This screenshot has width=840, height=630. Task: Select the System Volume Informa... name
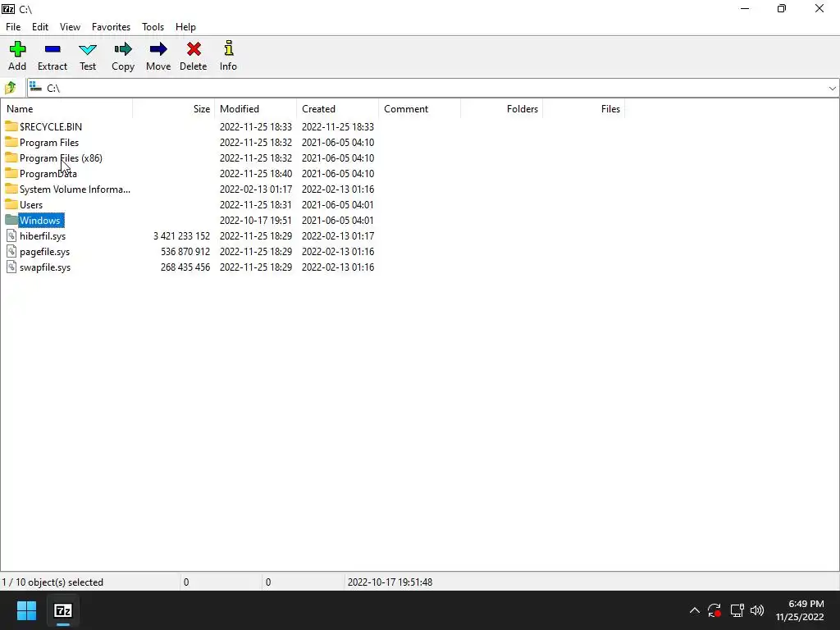[x=75, y=189]
